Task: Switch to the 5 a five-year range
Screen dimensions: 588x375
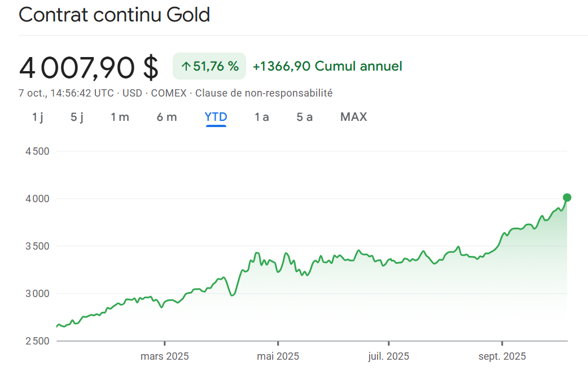Action: [304, 117]
